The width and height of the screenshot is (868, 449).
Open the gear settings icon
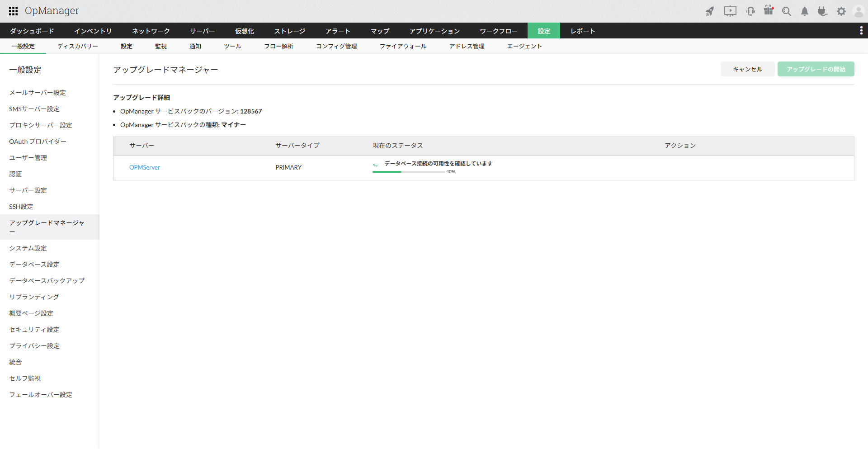[x=841, y=11]
